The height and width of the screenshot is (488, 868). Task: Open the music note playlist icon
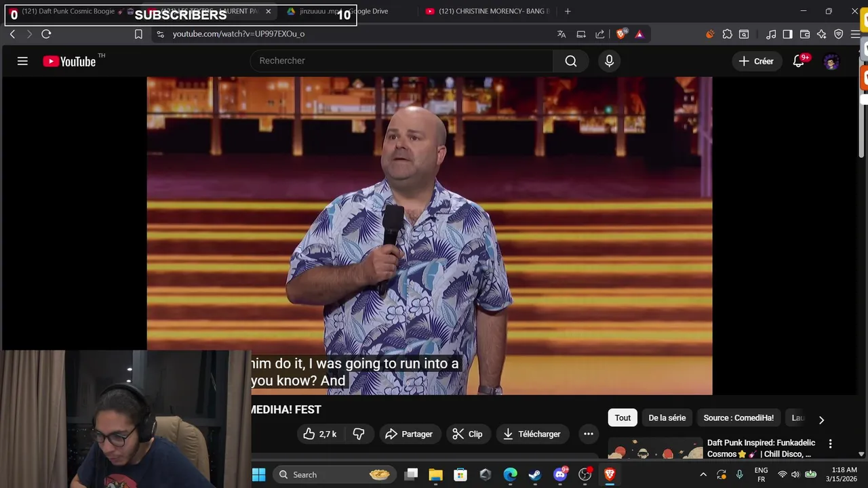point(771,34)
